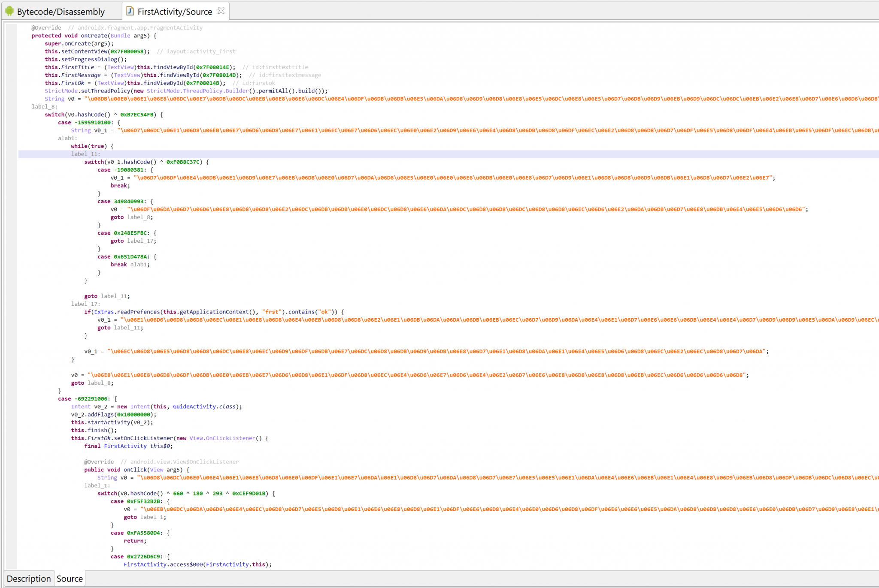Select the Source tab at the bottom

click(69, 579)
